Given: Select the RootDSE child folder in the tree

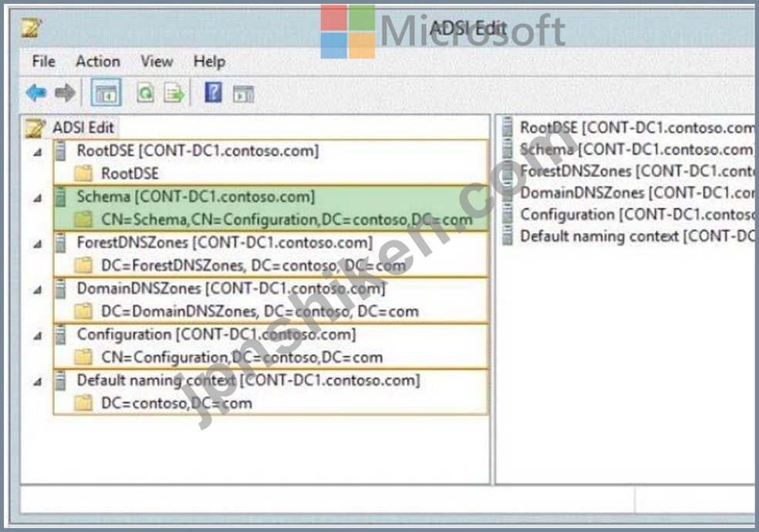Looking at the screenshot, I should pyautogui.click(x=130, y=173).
